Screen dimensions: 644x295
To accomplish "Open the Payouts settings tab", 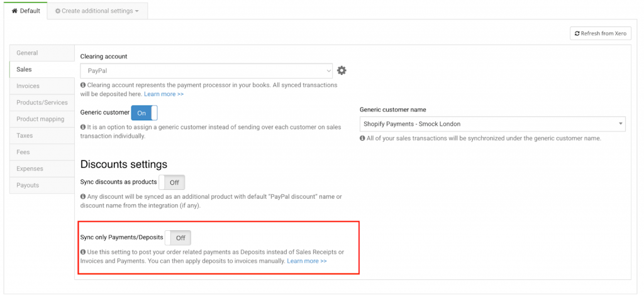I will pos(28,185).
